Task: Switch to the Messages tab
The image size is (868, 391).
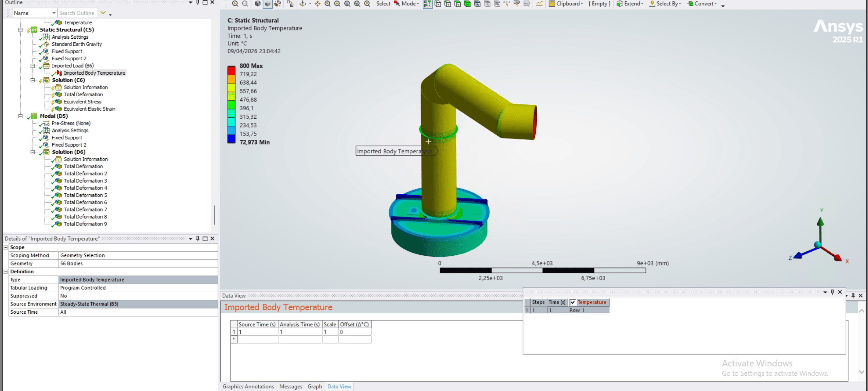Action: (290, 387)
